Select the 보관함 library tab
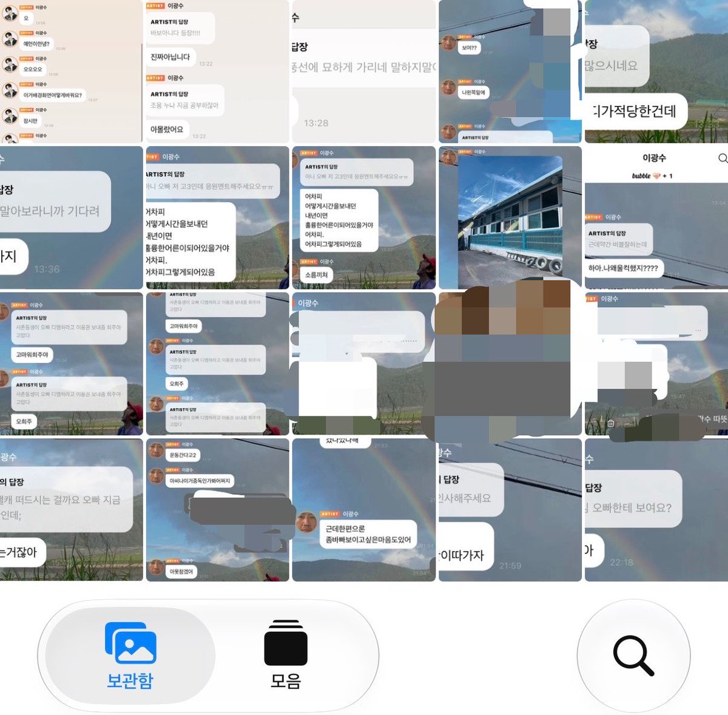Screen dimensions: 728x715 pos(130,656)
